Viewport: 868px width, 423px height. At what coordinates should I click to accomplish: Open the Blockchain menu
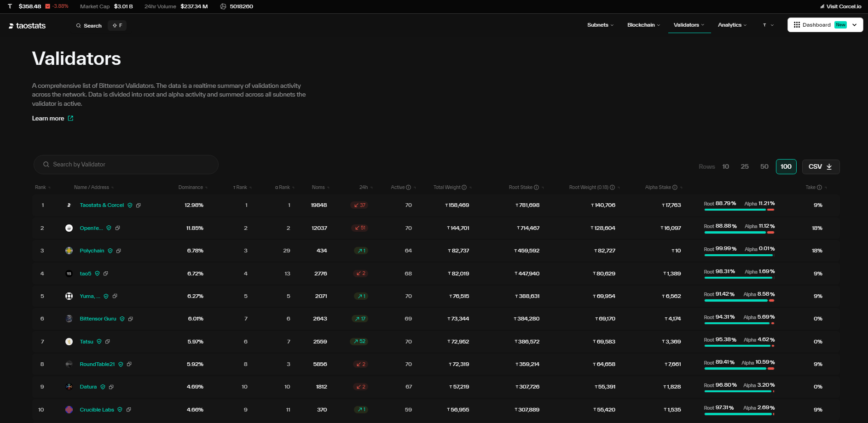pos(643,25)
